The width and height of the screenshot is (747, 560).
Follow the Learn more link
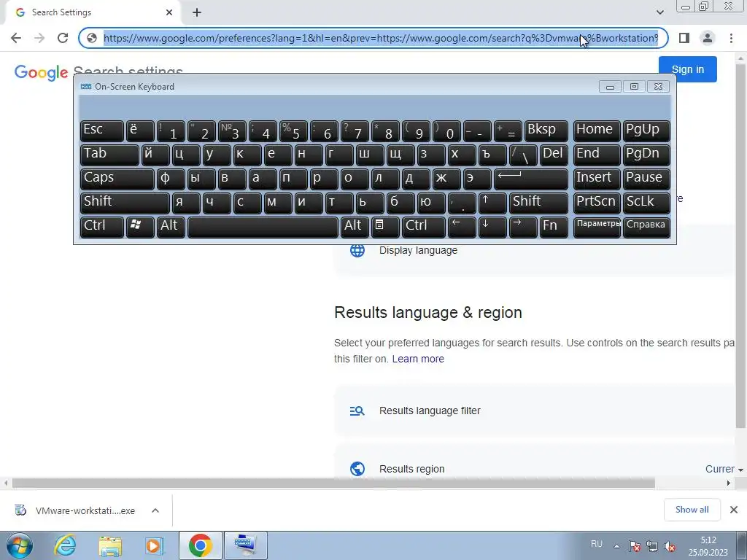tap(418, 359)
